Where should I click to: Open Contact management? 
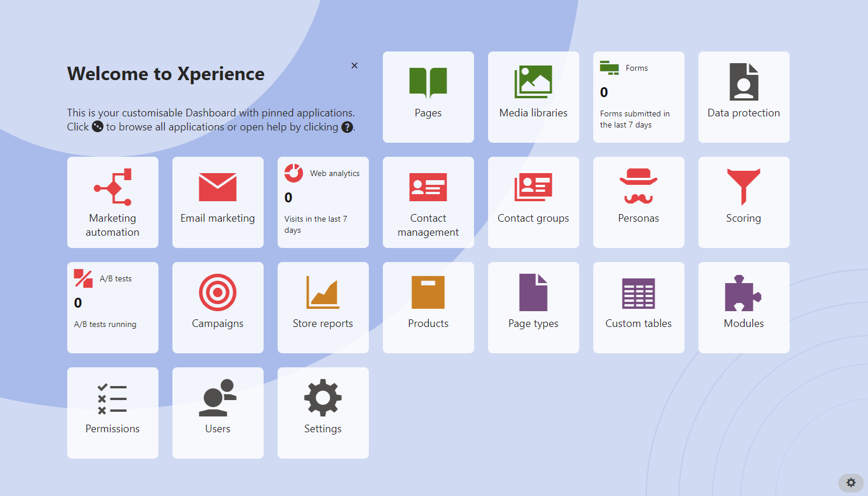point(428,202)
